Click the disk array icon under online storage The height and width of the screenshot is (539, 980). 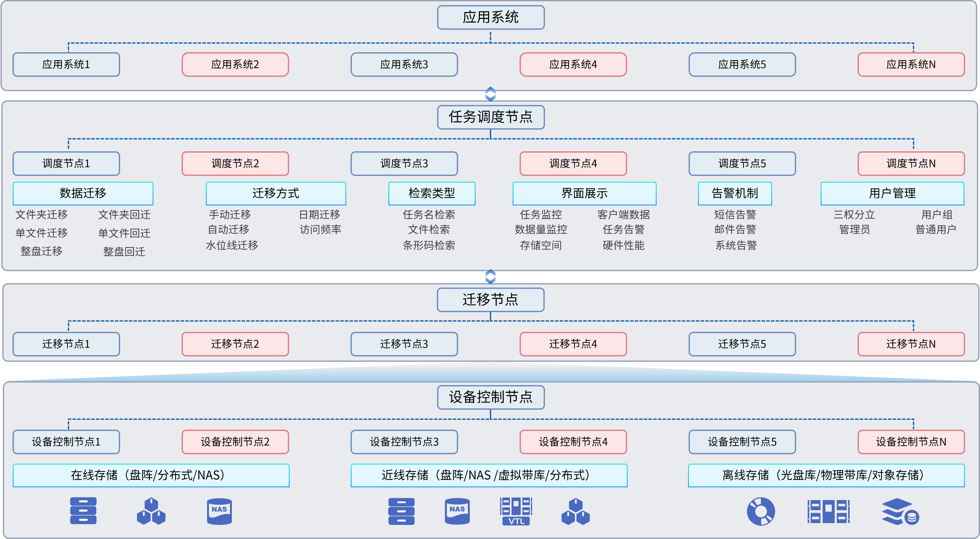(83, 511)
